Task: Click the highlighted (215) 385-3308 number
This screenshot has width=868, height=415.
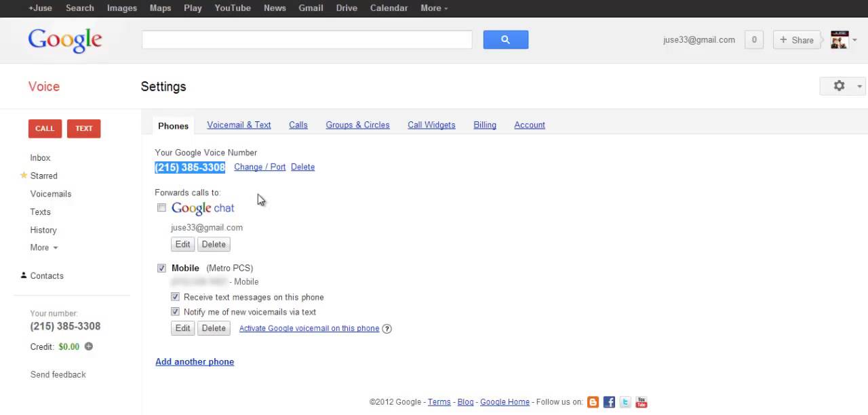Action: [190, 167]
